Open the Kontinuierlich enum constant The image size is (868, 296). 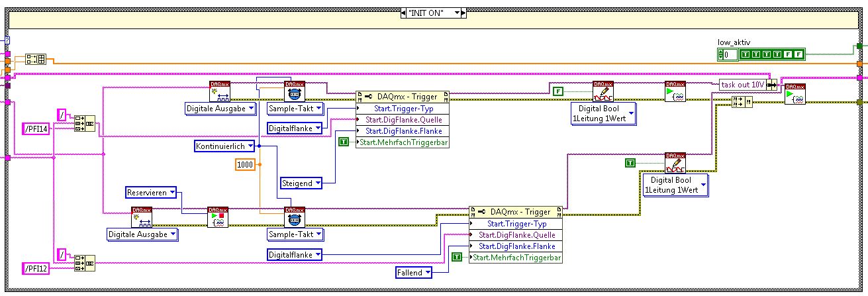point(226,146)
